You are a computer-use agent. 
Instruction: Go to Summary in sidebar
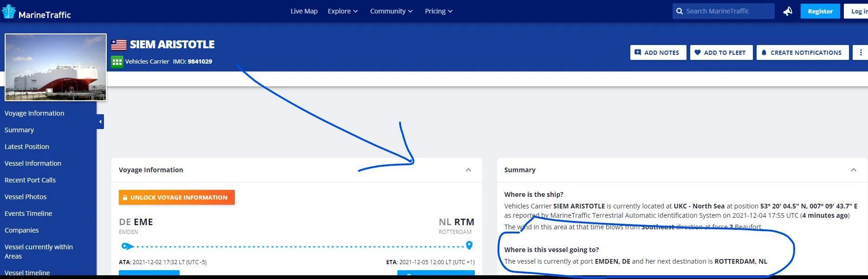(19, 130)
